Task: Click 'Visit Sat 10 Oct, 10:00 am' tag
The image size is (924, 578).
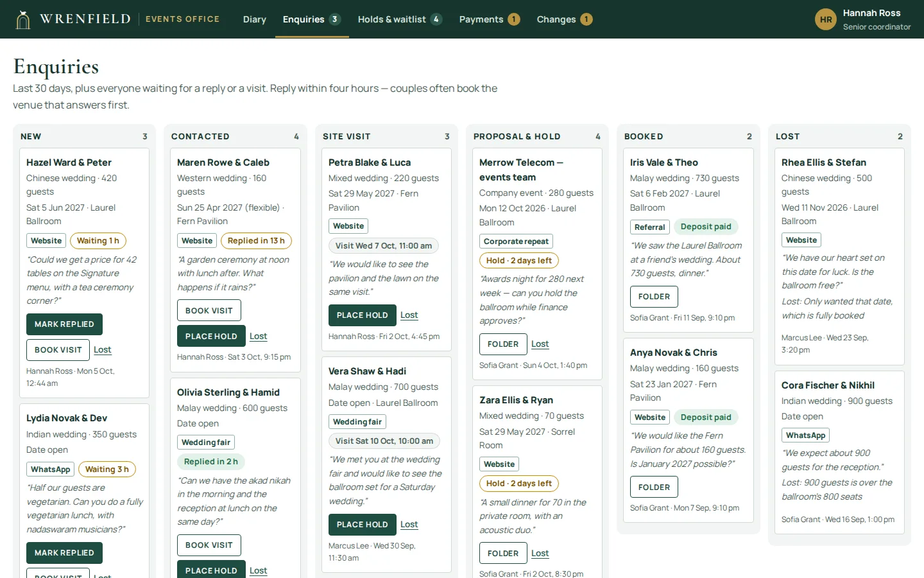Action: (x=384, y=441)
